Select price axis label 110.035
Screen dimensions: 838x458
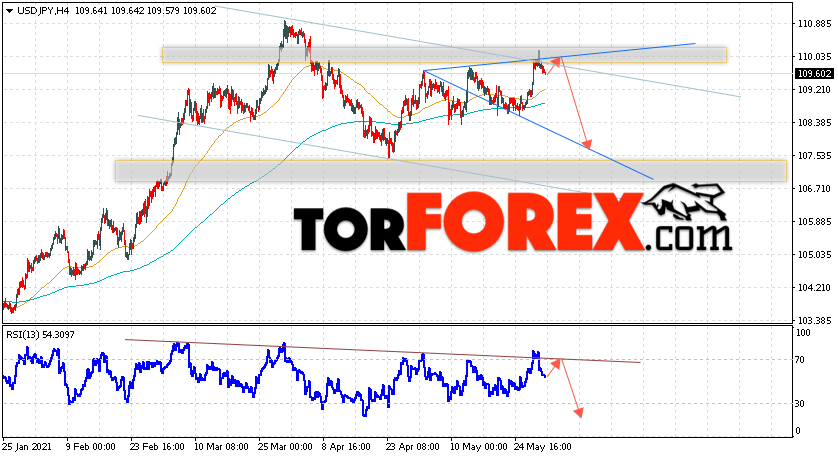(x=814, y=57)
